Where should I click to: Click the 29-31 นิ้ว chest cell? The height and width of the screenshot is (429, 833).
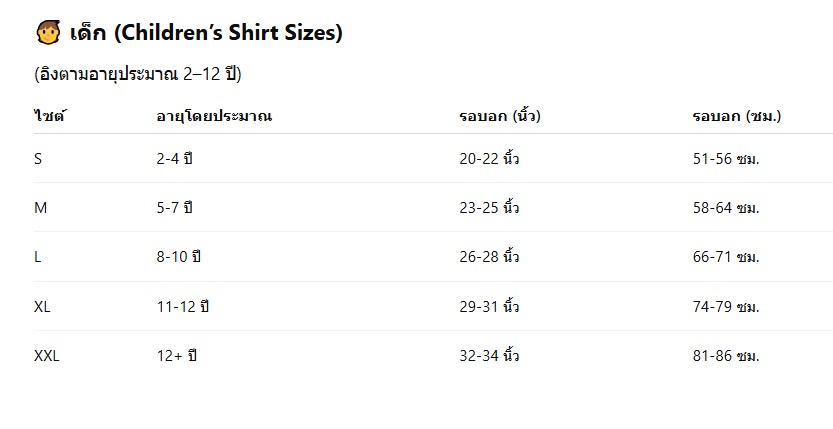pos(489,306)
